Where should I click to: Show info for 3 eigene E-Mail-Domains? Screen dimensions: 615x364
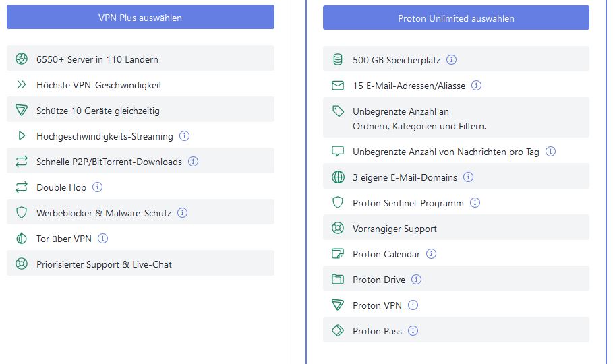point(469,177)
